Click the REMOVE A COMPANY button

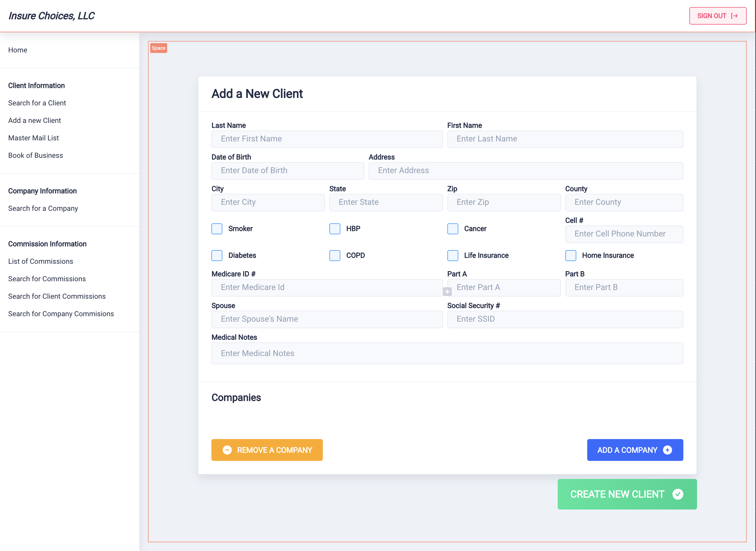coord(267,450)
